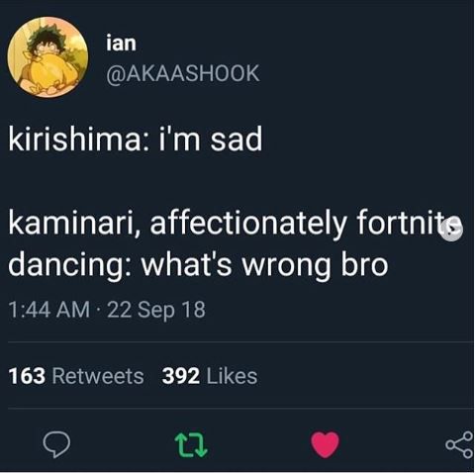Click the 1:44 AM timestamp
Screen dimensions: 476x473
[49, 310]
